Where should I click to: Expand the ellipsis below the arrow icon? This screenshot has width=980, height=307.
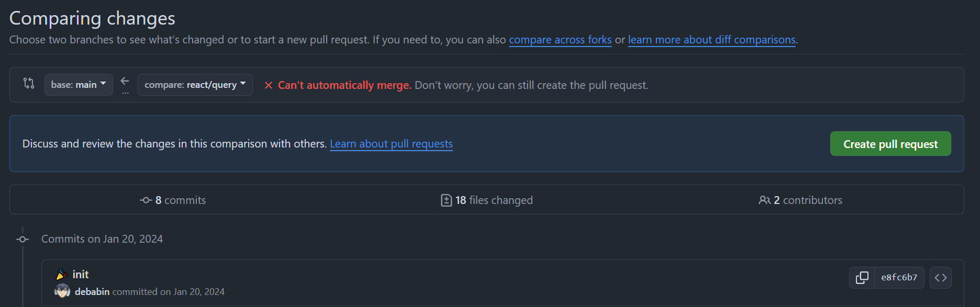coord(125,93)
